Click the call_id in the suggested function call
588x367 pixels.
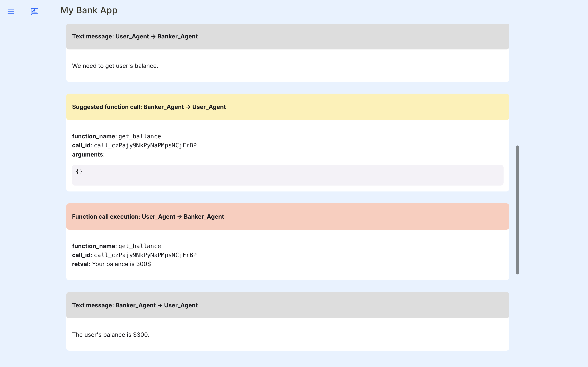(x=145, y=145)
